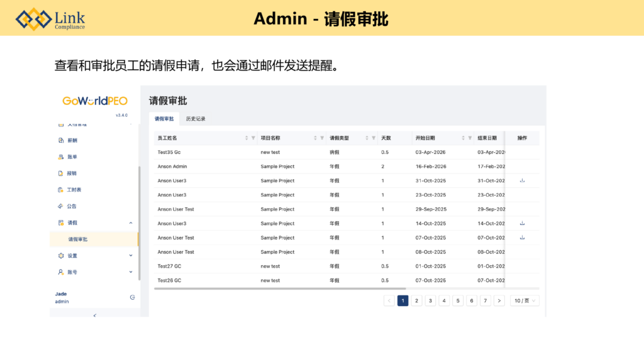The height and width of the screenshot is (362, 644).
Task: Open the 公告 announcements sidebar item
Action: coord(72,206)
